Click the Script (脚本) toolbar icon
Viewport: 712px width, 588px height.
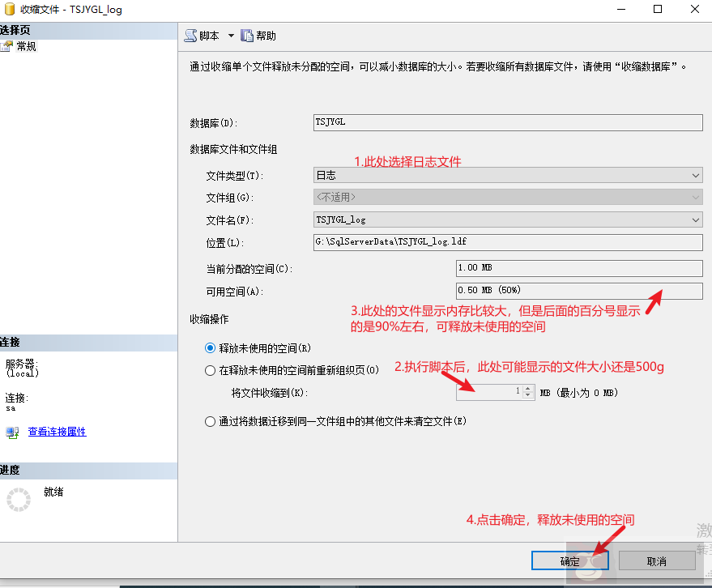[191, 36]
